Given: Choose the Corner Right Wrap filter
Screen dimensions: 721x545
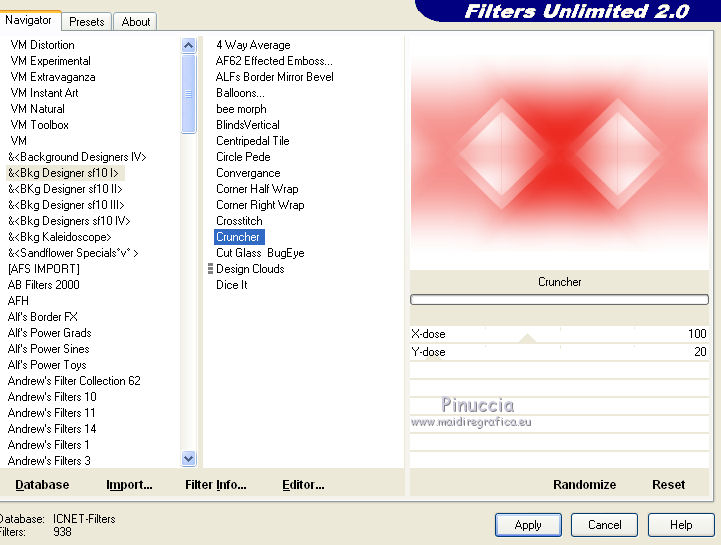Looking at the screenshot, I should click(x=260, y=205).
